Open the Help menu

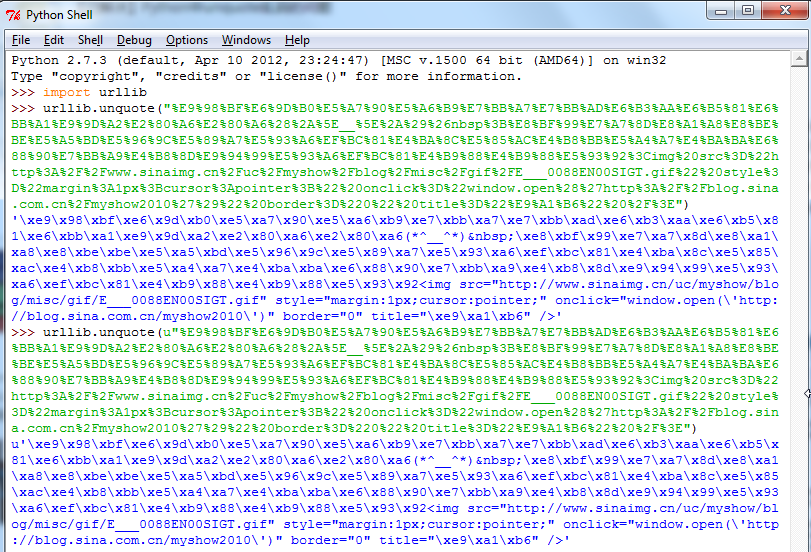[297, 40]
